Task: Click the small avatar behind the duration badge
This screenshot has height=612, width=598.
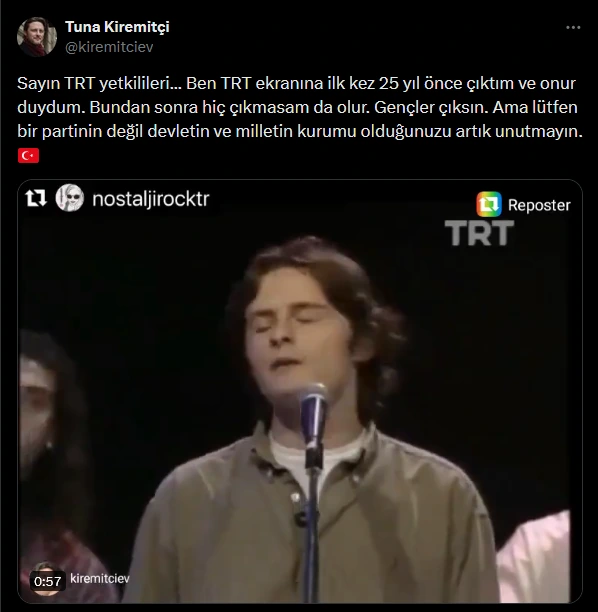Action: point(46,578)
